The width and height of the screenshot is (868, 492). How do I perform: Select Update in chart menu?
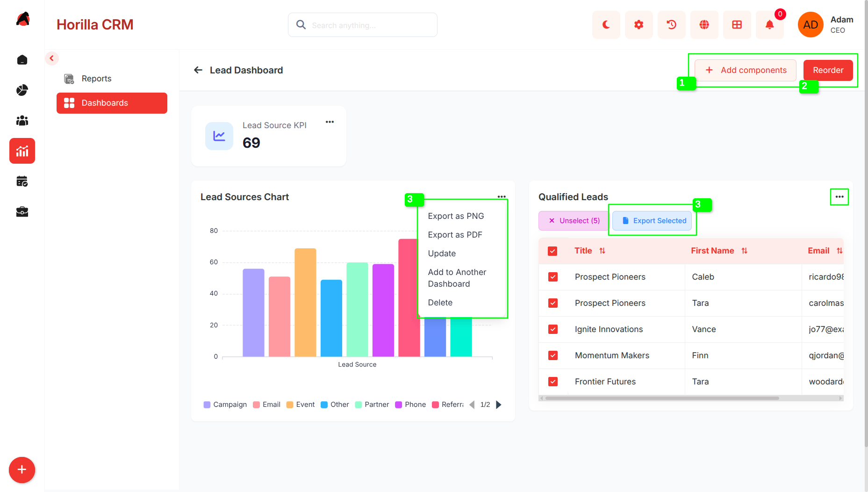[x=442, y=253]
